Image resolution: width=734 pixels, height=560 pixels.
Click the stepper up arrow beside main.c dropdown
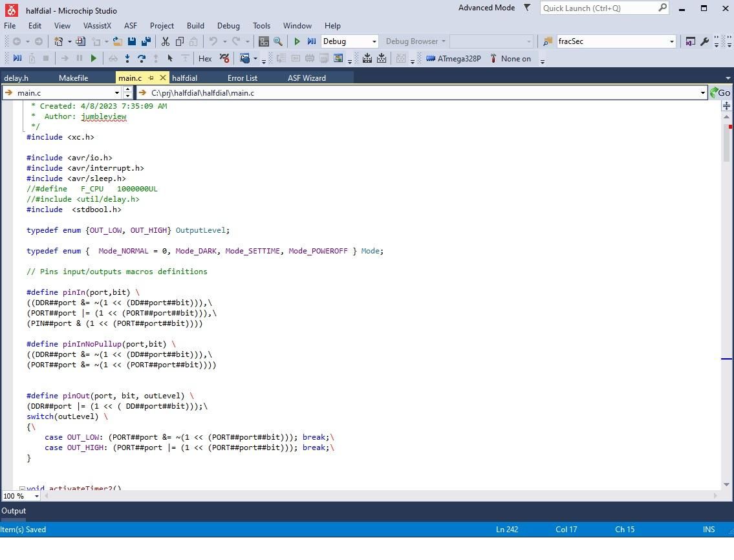127,89
